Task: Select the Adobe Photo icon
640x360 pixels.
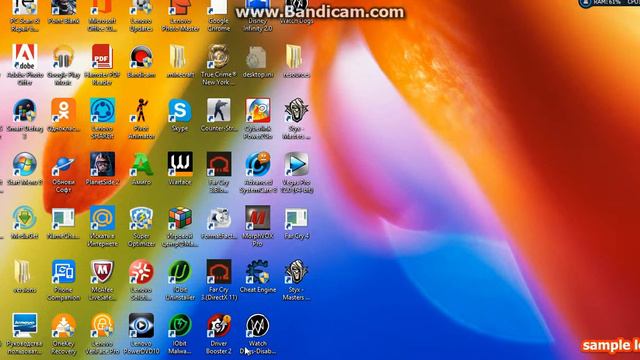Action: pyautogui.click(x=25, y=64)
